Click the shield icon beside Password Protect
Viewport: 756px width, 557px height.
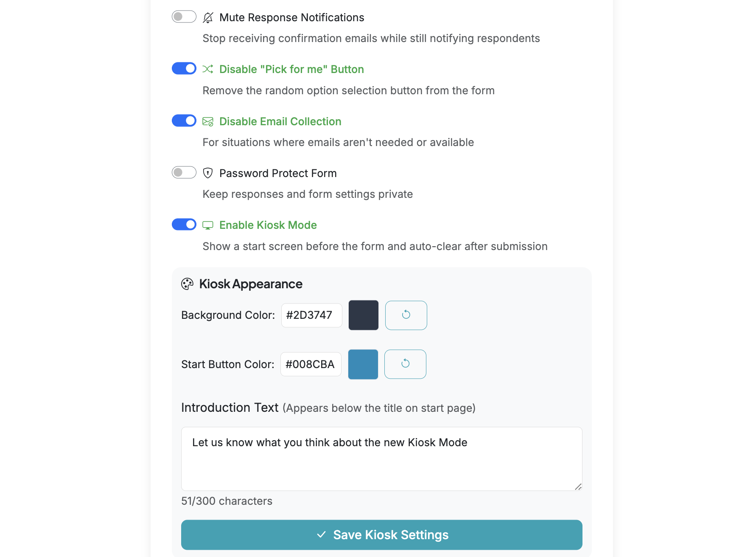(208, 173)
